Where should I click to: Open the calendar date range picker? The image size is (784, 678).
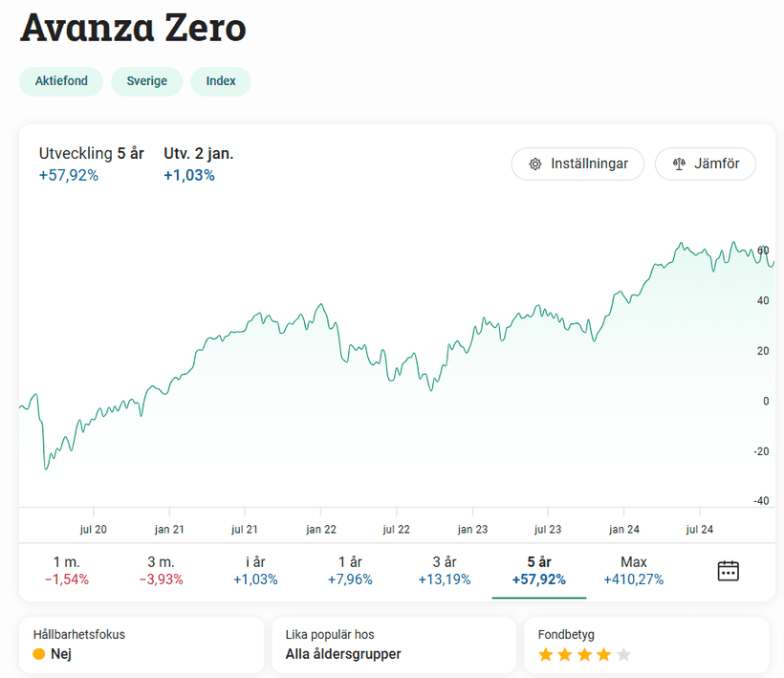[729, 571]
